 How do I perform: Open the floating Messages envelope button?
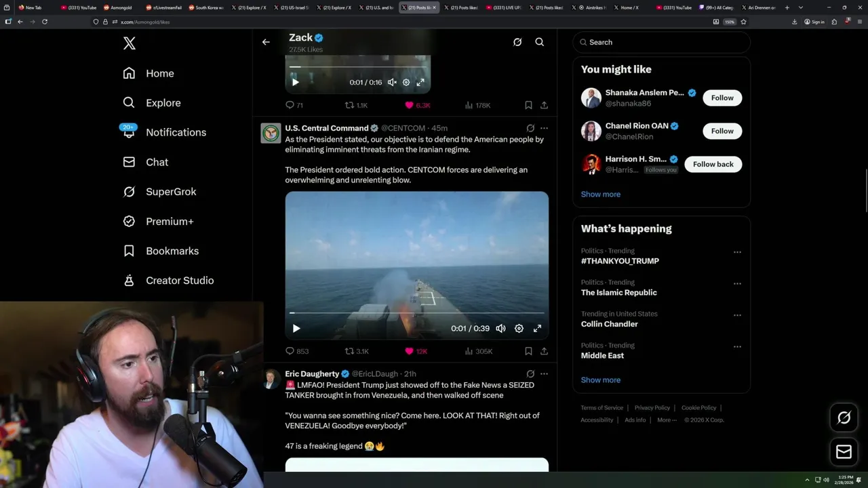click(844, 451)
